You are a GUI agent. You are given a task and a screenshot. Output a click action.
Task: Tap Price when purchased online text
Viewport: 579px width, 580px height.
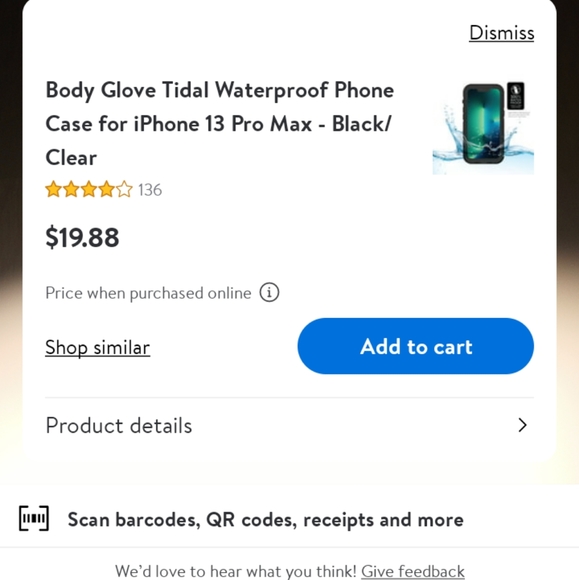click(148, 293)
